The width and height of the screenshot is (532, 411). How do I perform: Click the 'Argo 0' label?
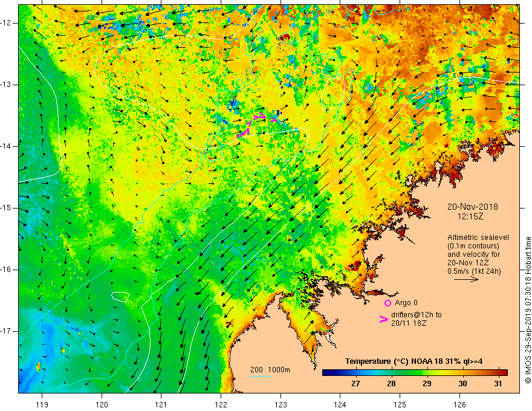click(406, 302)
